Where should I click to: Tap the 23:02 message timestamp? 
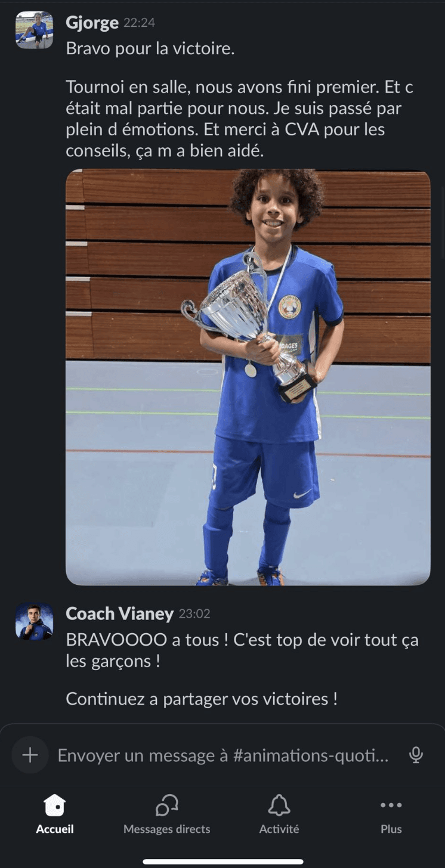[x=194, y=613]
